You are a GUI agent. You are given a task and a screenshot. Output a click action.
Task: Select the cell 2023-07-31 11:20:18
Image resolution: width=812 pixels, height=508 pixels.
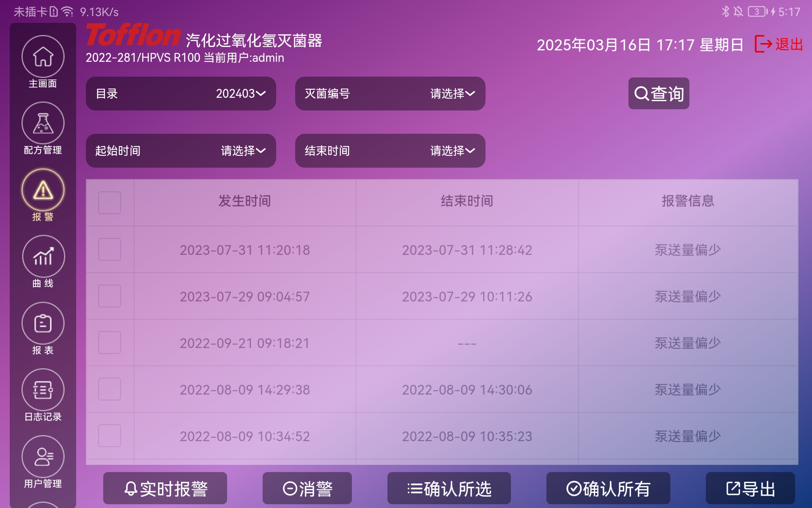click(245, 250)
